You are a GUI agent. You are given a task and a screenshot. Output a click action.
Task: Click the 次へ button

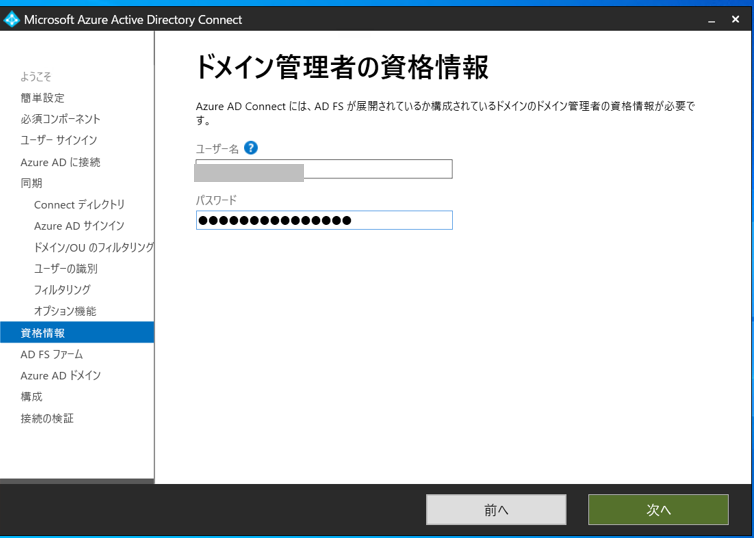658,509
